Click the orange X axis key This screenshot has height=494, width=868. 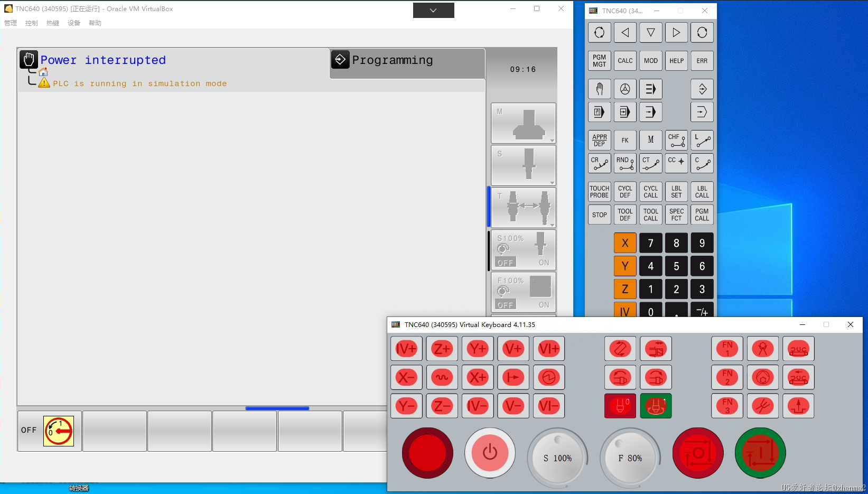pos(625,243)
